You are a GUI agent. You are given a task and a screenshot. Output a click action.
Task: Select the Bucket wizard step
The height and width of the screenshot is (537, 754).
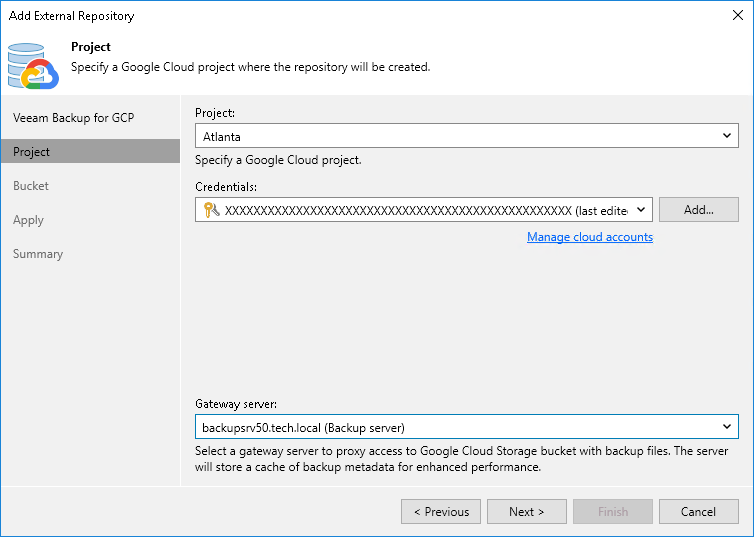point(90,186)
